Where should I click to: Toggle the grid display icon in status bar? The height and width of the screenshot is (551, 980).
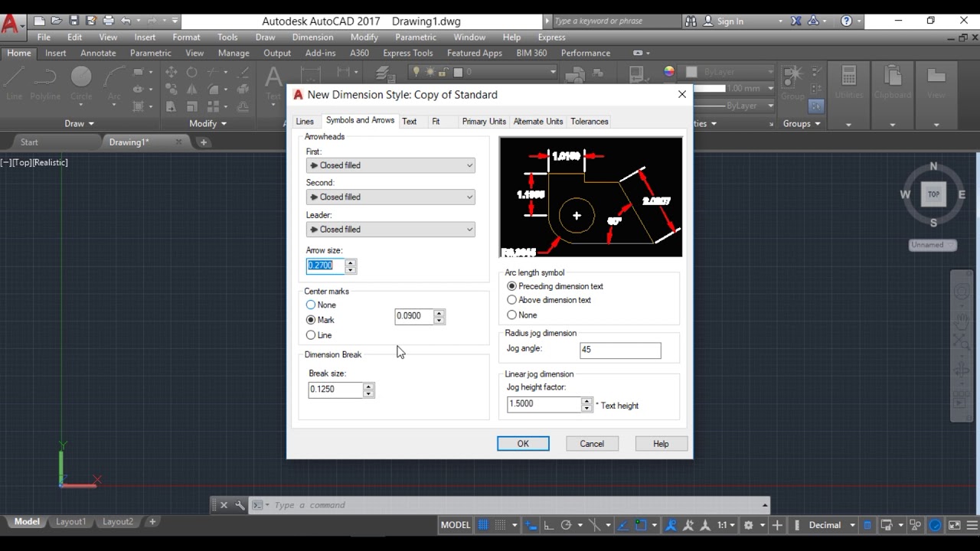tap(483, 525)
